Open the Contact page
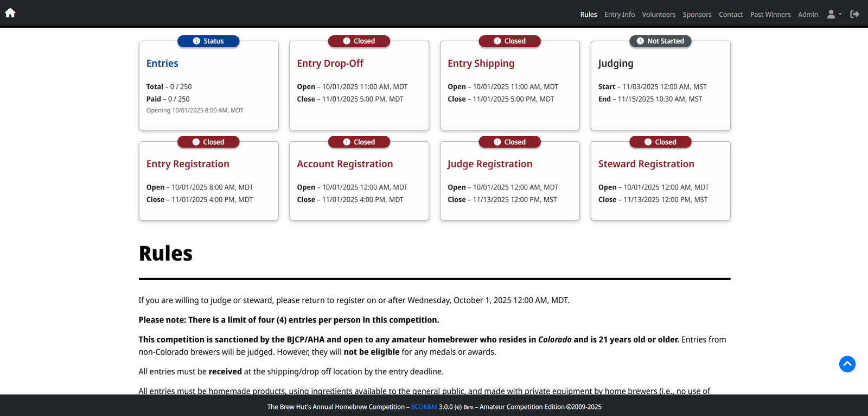Viewport: 868px width, 416px height. click(730, 15)
